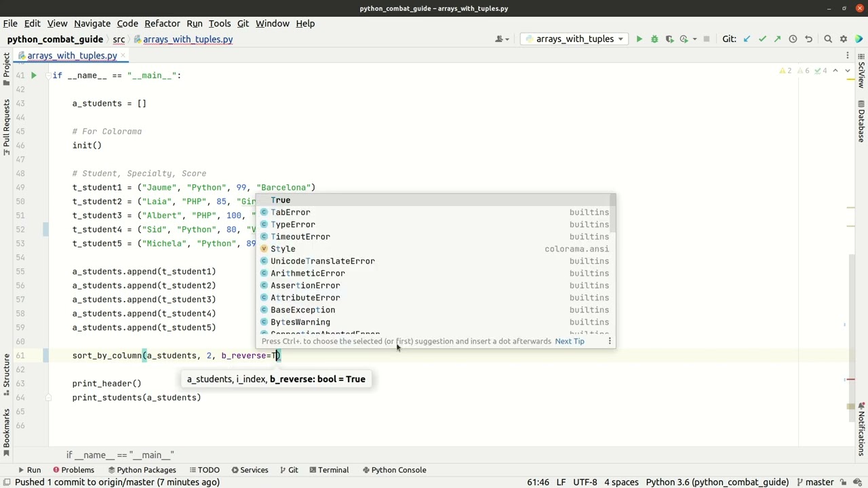Screen dimensions: 868x488
Task: Click the master branch widget in status bar
Action: tap(814, 482)
